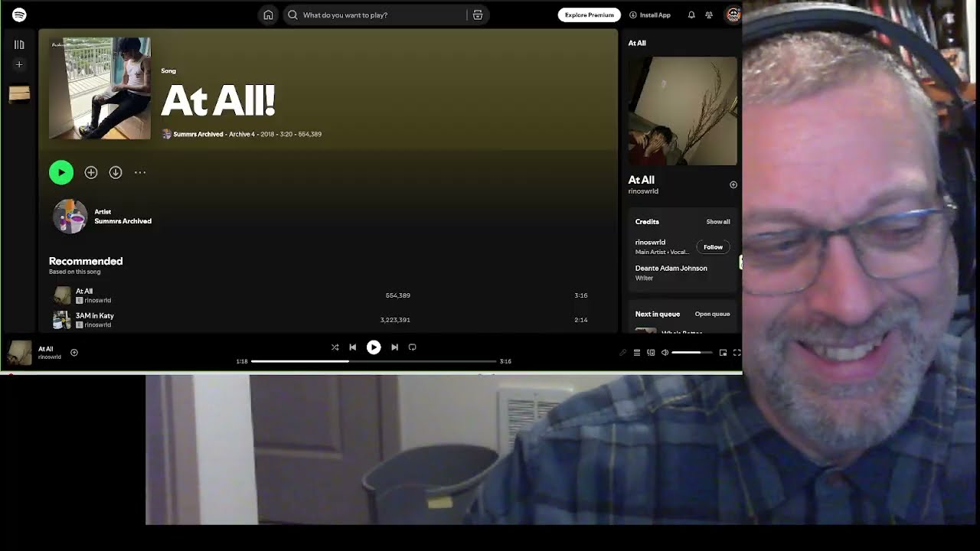Enter full screen with the expand icon
Screen dimensions: 980x551
point(737,353)
